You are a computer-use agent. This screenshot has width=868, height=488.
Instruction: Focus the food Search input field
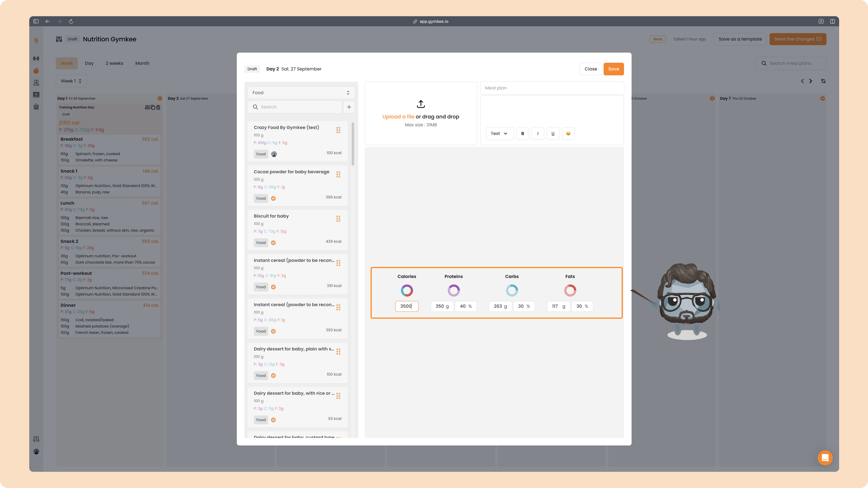click(x=295, y=107)
